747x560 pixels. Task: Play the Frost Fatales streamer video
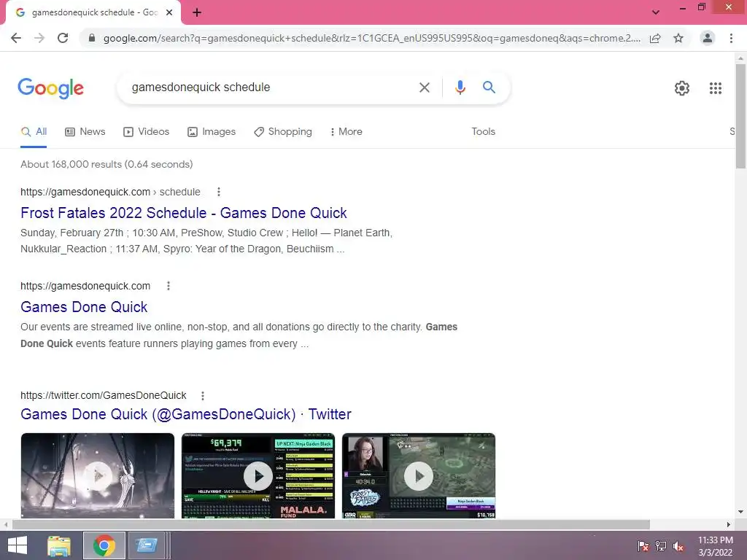[x=418, y=475]
